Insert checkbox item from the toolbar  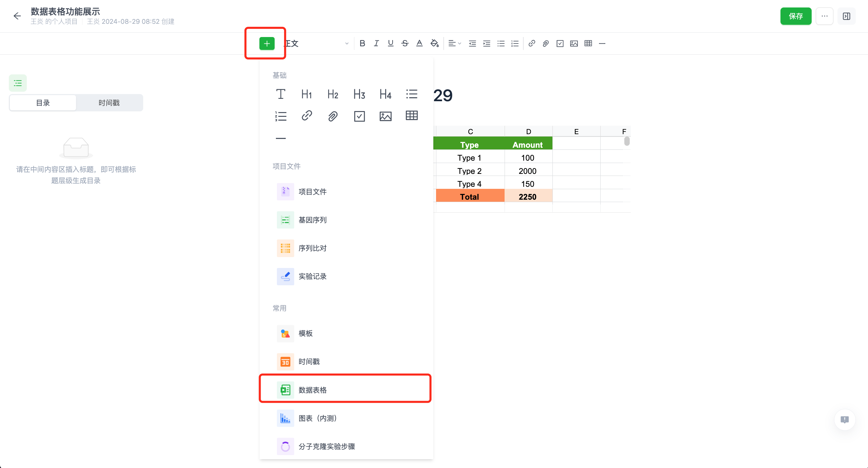pos(560,43)
